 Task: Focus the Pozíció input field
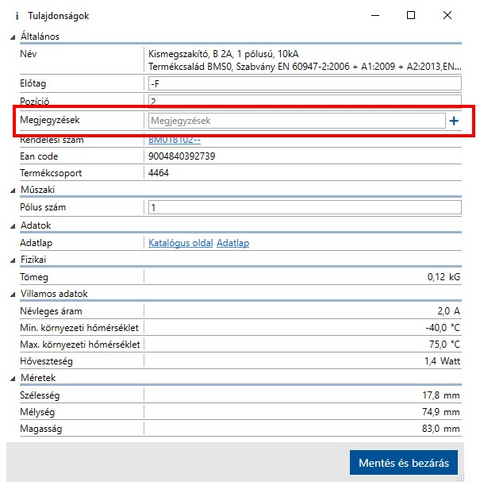click(305, 100)
